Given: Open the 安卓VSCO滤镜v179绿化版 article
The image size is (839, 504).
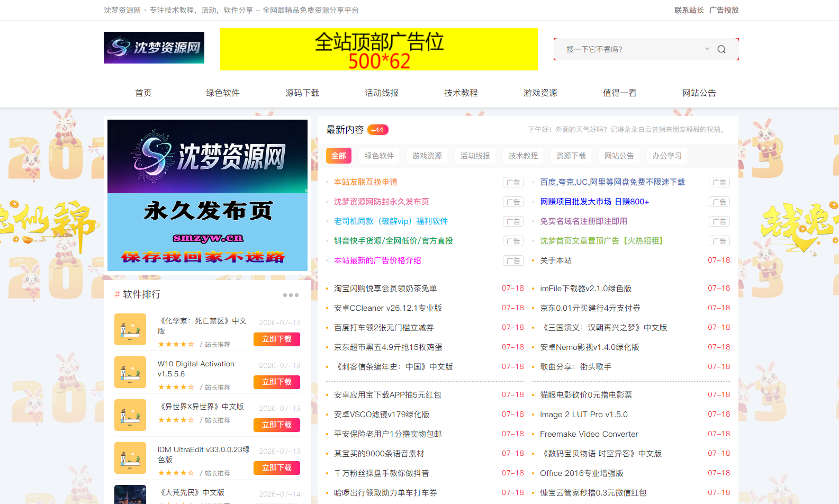Looking at the screenshot, I should tap(382, 415).
